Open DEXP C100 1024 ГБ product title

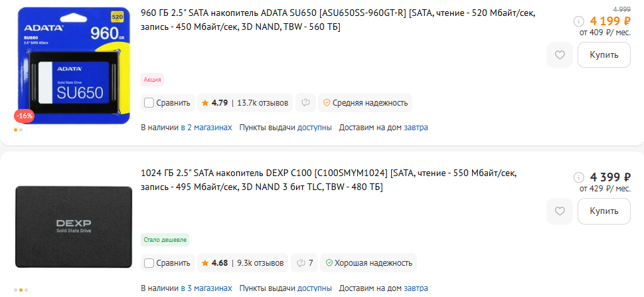tap(329, 180)
